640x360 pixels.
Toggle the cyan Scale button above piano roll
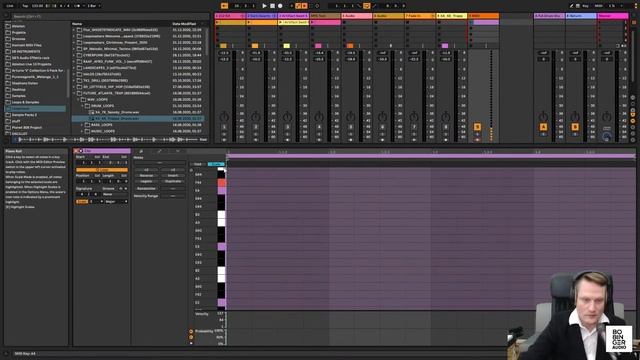point(216,164)
